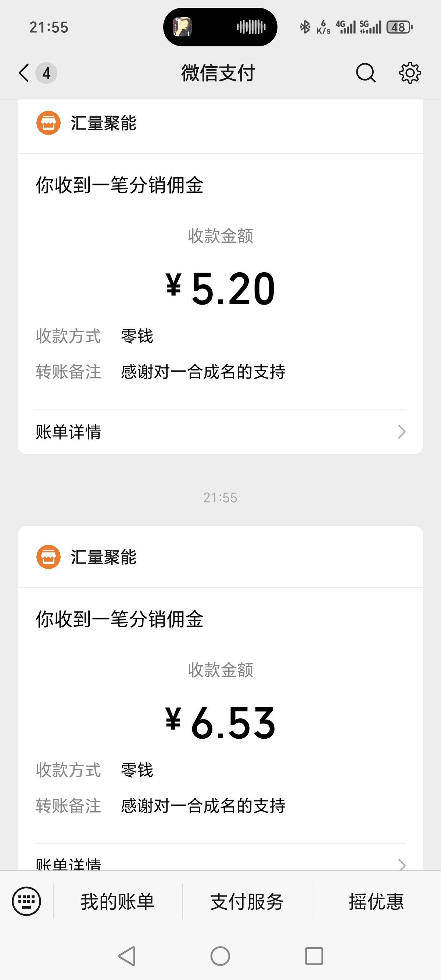The image size is (441, 980).
Task: Tap the back arrow icon
Action: (24, 73)
